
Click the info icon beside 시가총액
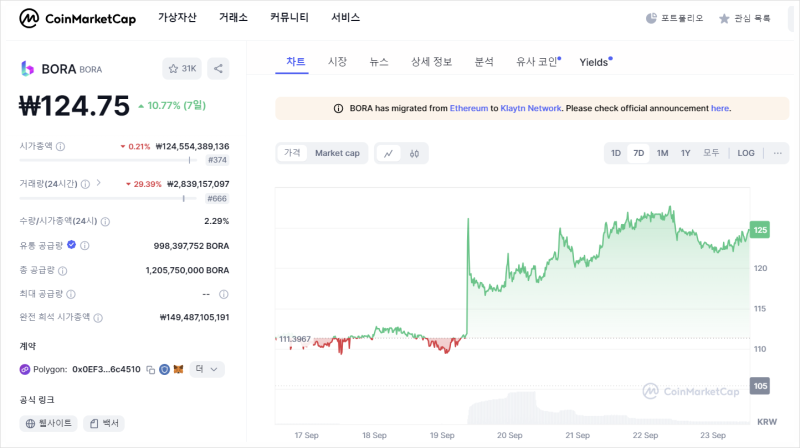pyautogui.click(x=61, y=146)
